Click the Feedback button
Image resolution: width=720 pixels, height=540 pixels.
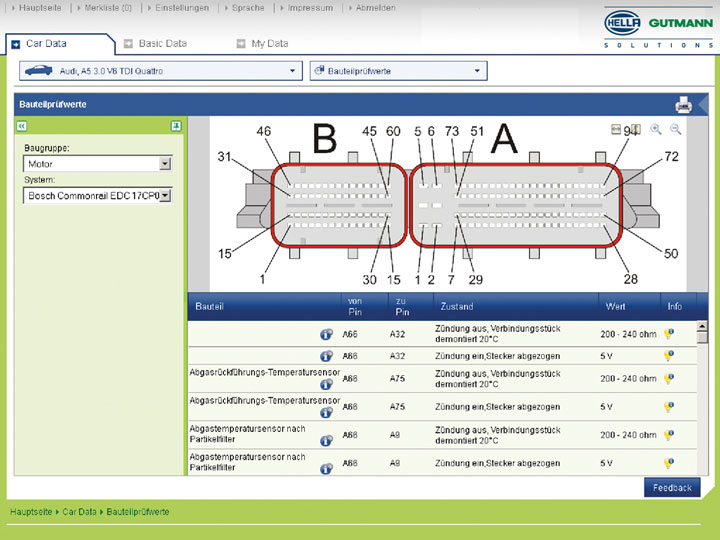click(672, 488)
